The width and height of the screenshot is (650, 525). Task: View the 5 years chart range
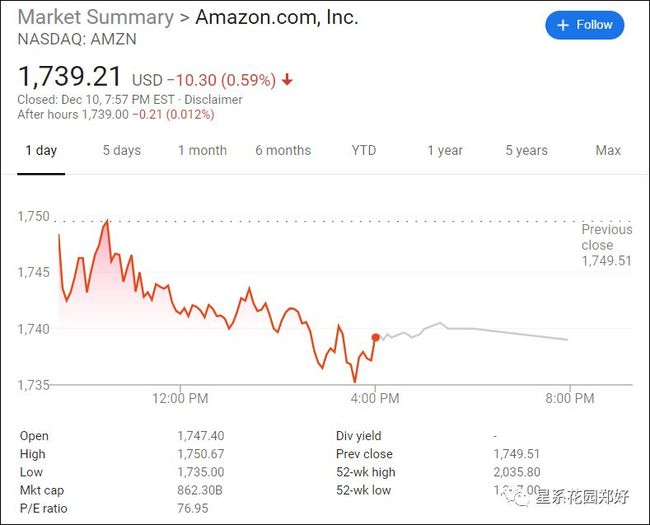point(526,150)
